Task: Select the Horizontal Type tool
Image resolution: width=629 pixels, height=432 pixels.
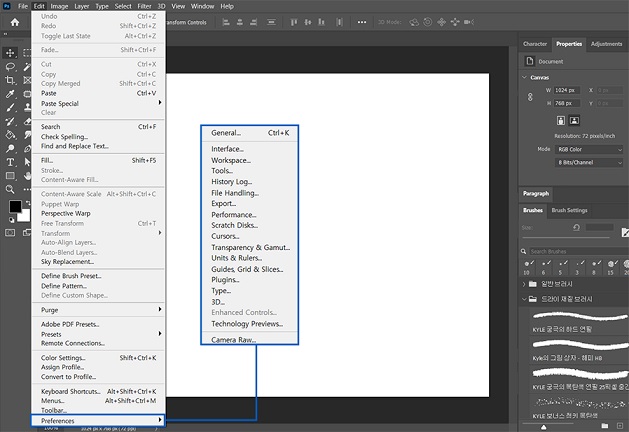Action: [10, 162]
